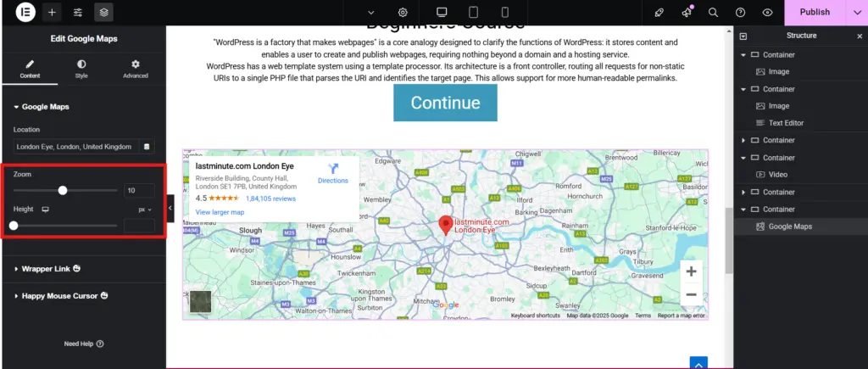Click the Continue button
The width and height of the screenshot is (868, 369).
point(445,103)
